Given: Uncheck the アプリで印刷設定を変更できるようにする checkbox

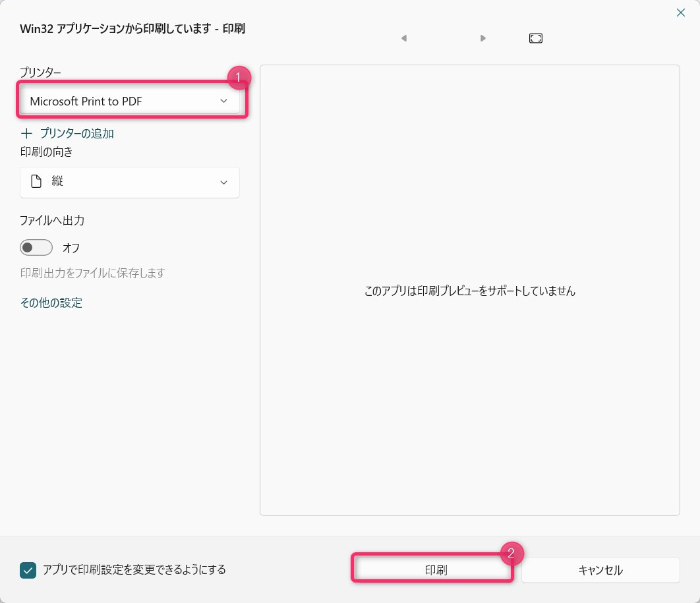Looking at the screenshot, I should click(28, 570).
